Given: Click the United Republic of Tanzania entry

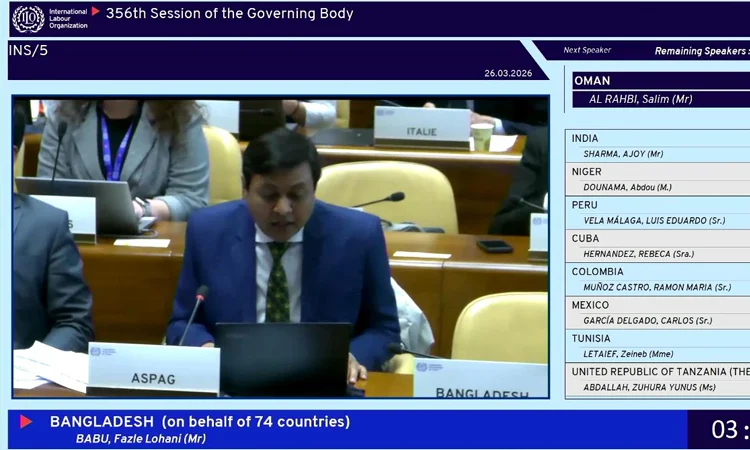Looking at the screenshot, I should coord(657,380).
